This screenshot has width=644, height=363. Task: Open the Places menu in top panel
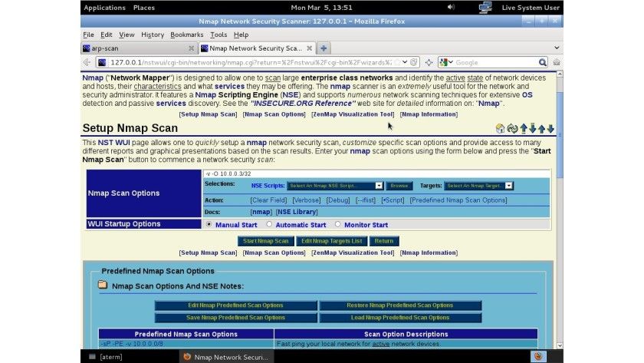tap(144, 8)
